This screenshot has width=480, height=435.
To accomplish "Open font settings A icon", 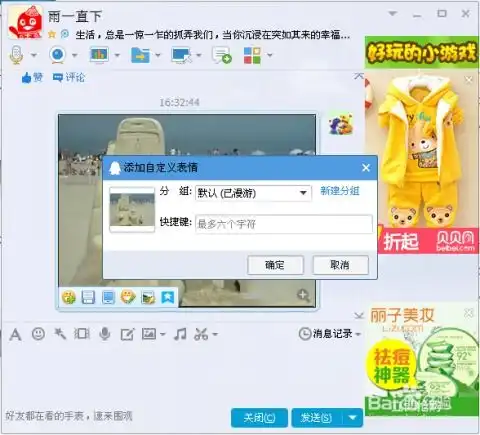I will pos(15,334).
